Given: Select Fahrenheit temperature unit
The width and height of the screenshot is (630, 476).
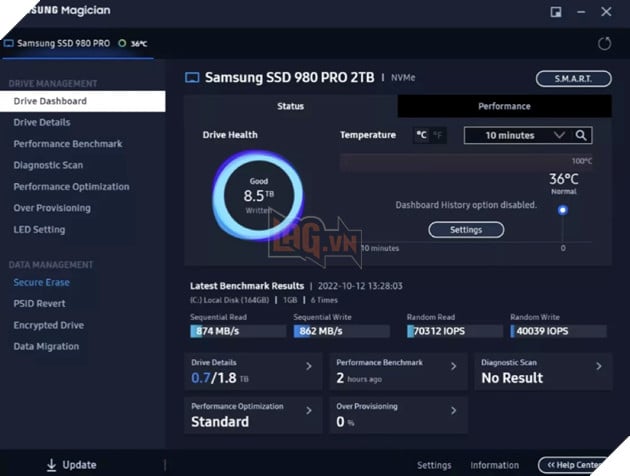Looking at the screenshot, I should (x=438, y=135).
